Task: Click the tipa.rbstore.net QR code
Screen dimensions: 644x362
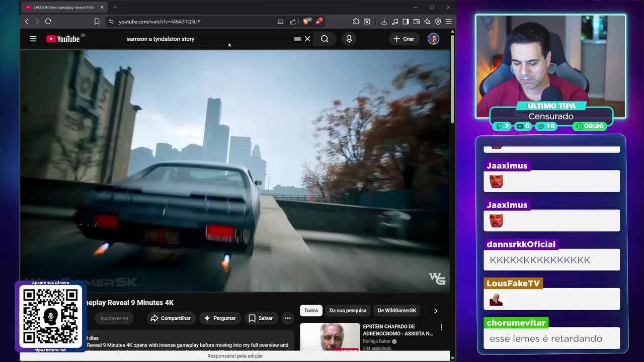Action: 50,316
